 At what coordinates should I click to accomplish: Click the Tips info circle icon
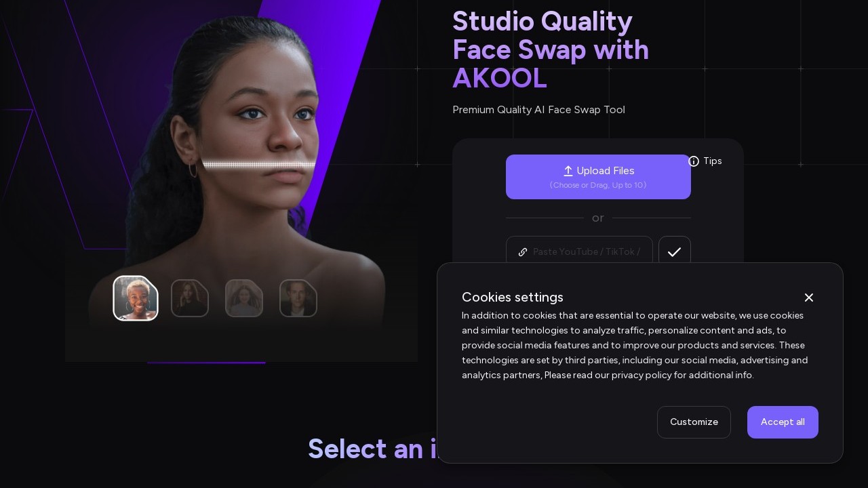694,161
